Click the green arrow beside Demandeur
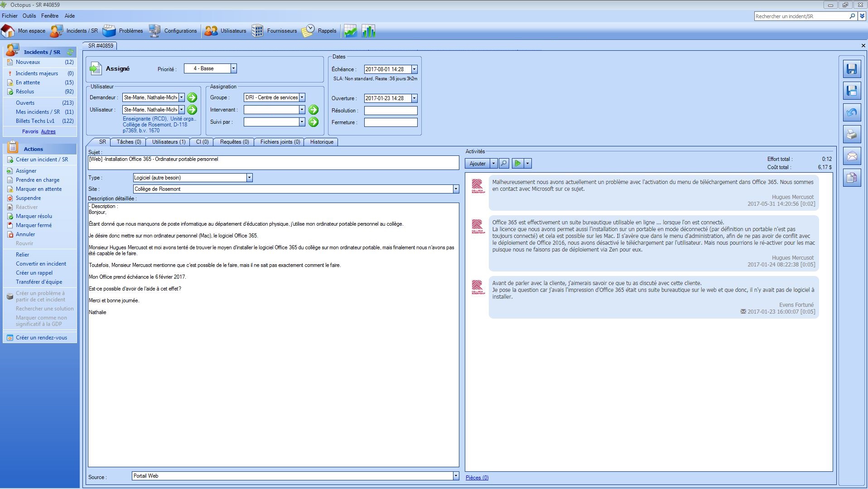Screen dimensions: 868x489 click(x=192, y=97)
